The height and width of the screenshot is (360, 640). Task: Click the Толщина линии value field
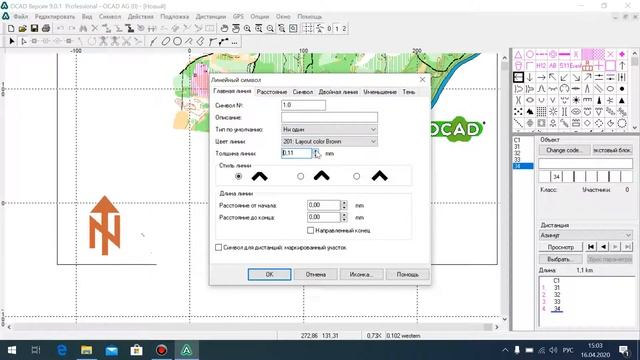297,153
